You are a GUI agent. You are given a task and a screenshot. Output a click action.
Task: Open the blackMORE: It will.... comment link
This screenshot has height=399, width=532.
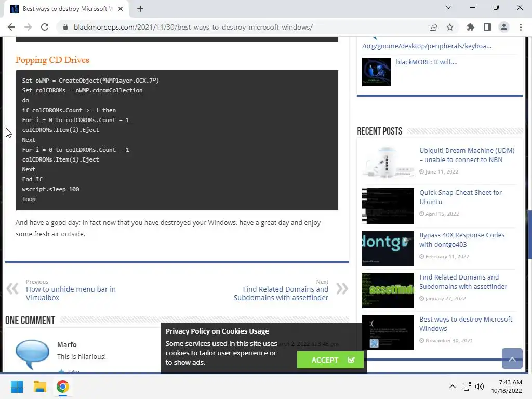[x=427, y=62]
